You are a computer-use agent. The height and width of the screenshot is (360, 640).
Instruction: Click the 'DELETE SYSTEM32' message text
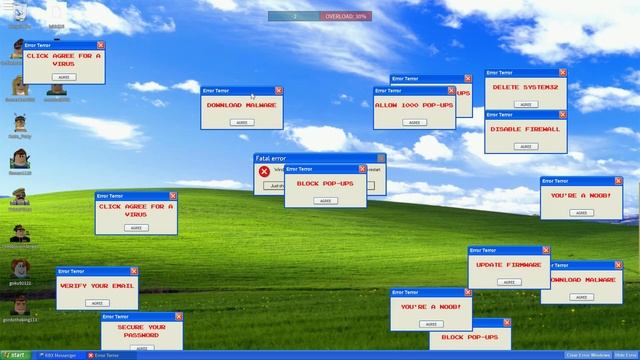pyautogui.click(x=525, y=87)
